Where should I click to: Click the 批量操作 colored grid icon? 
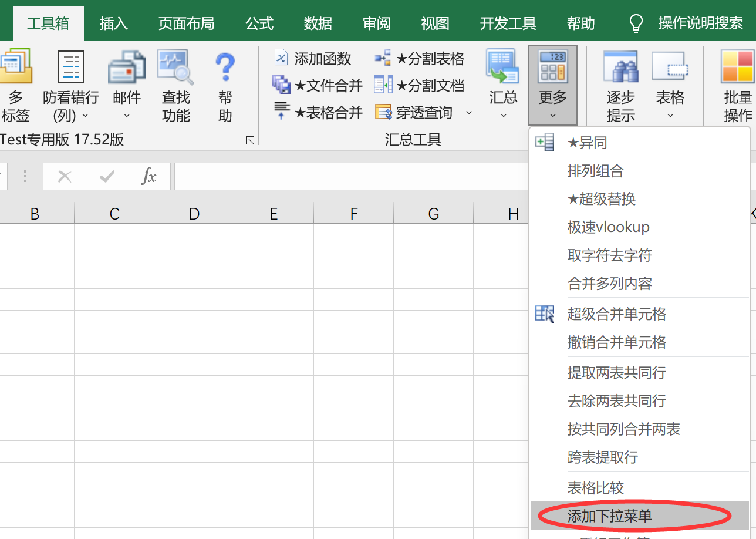pos(738,68)
